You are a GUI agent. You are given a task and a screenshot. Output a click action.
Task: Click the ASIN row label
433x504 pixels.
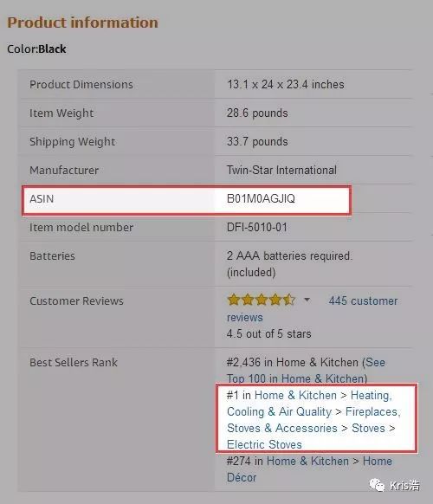point(42,198)
